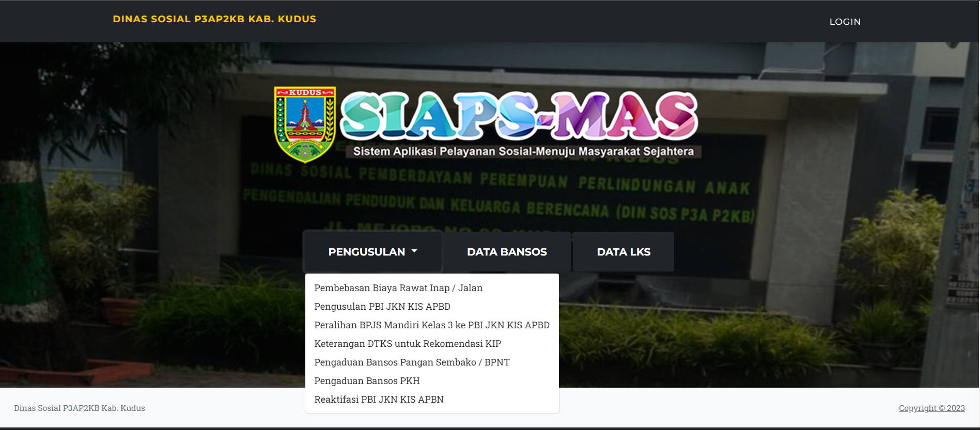Open Reaktifasi PBI JKN KIS APBN

[379, 400]
